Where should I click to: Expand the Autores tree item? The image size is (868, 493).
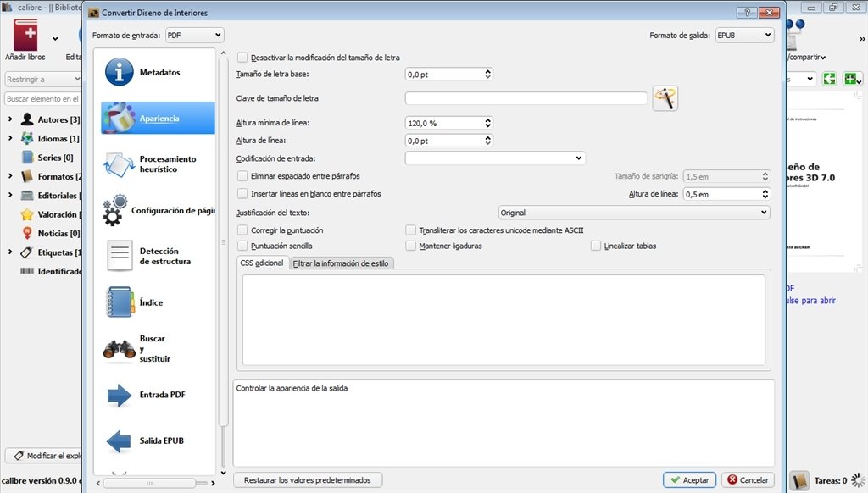click(x=10, y=119)
